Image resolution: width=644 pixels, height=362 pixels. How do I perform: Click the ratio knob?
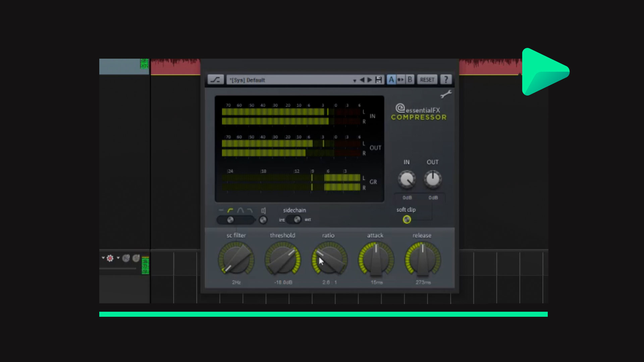tap(329, 260)
